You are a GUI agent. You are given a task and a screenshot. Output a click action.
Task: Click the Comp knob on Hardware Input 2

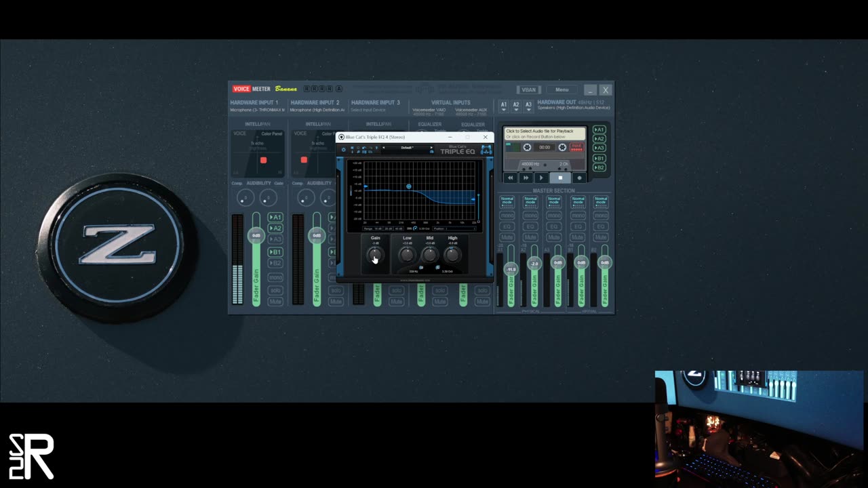click(306, 197)
